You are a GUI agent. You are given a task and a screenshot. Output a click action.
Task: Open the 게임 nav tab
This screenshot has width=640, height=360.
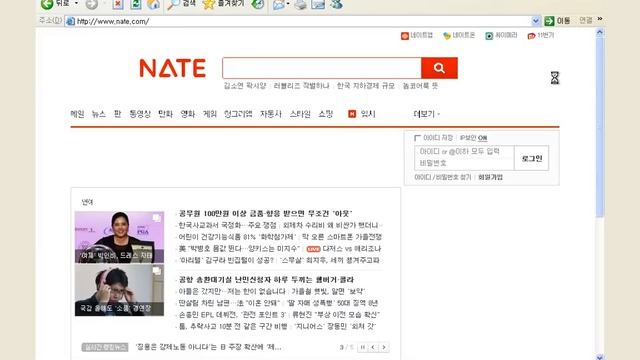(x=210, y=114)
